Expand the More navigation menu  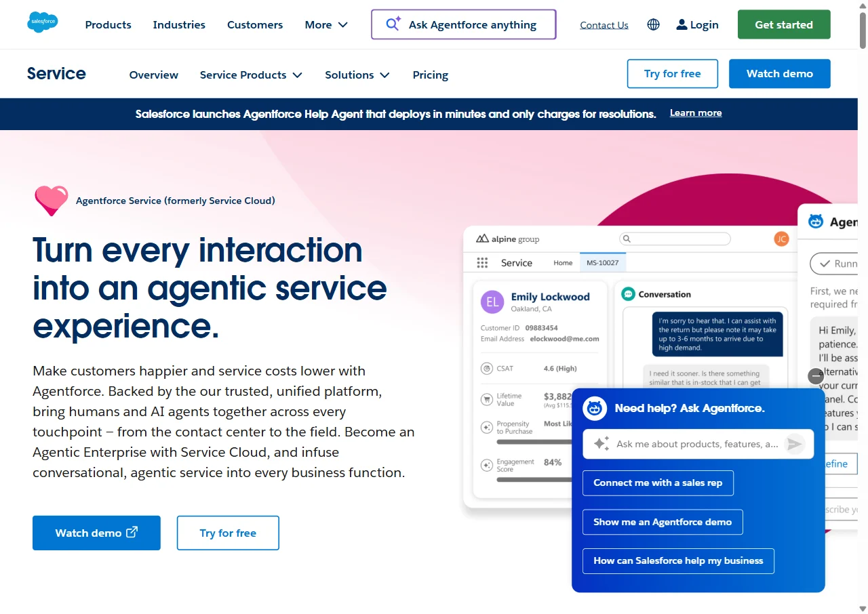pyautogui.click(x=326, y=24)
